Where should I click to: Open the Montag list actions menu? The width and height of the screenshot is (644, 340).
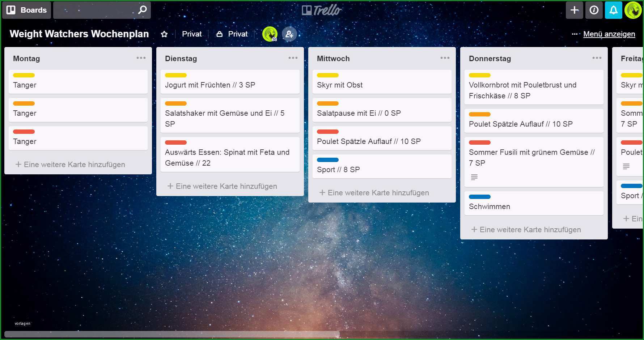point(141,58)
